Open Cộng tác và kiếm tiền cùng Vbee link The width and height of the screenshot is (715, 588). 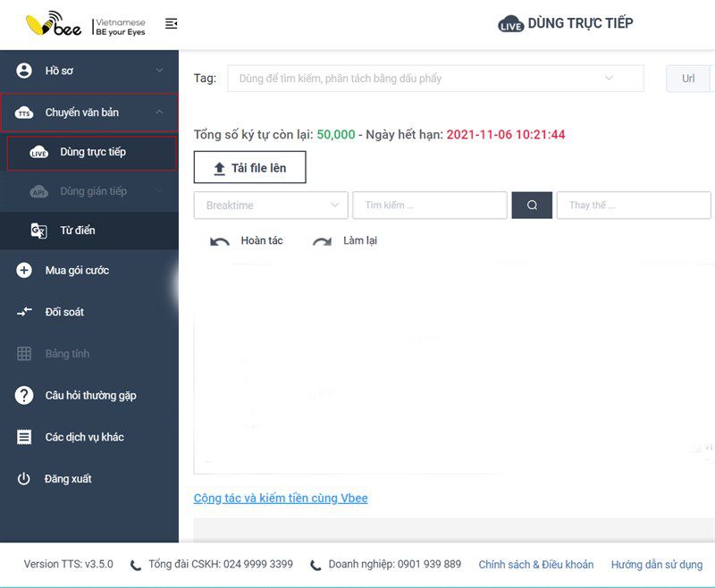pyautogui.click(x=281, y=499)
